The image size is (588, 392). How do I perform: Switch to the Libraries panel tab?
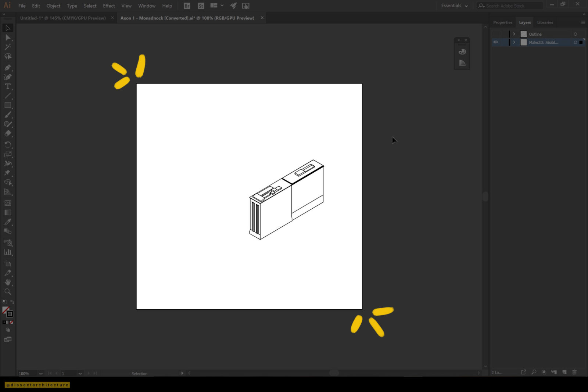[545, 22]
